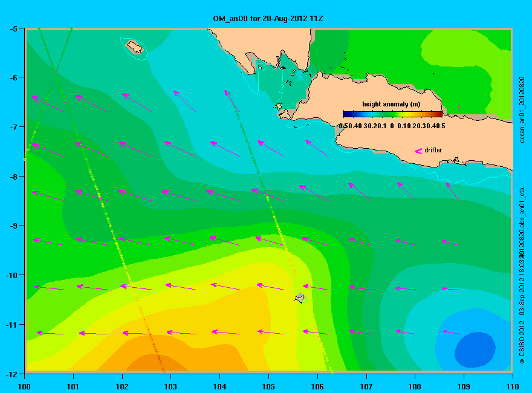Click the height anomaly color bar
The image size is (532, 393).
392,114
